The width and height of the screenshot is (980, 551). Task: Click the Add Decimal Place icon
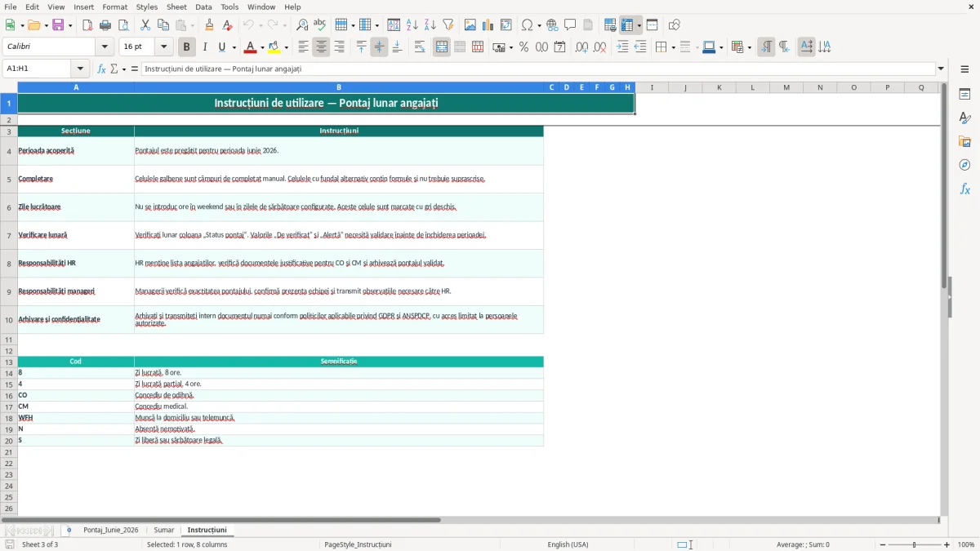[581, 47]
